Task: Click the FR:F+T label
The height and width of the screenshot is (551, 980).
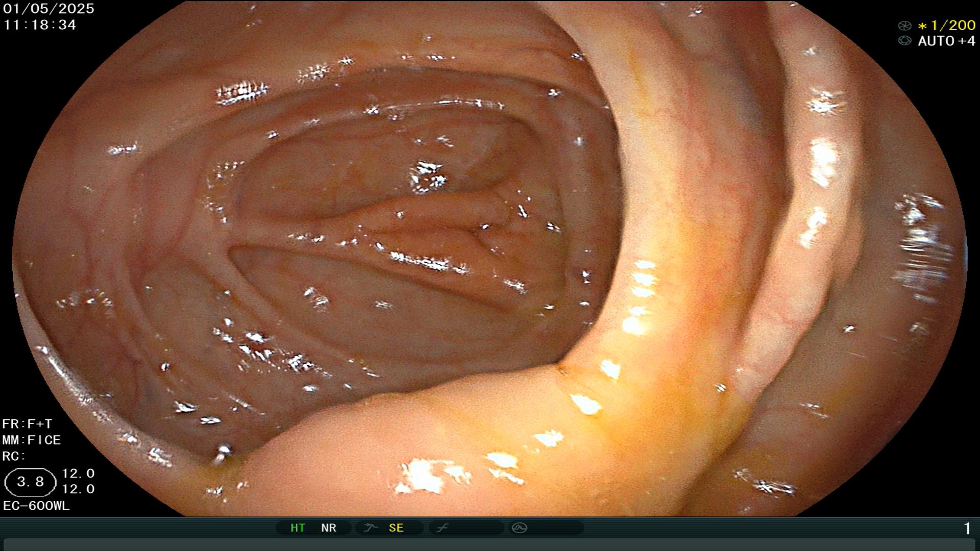Action: [x=27, y=424]
